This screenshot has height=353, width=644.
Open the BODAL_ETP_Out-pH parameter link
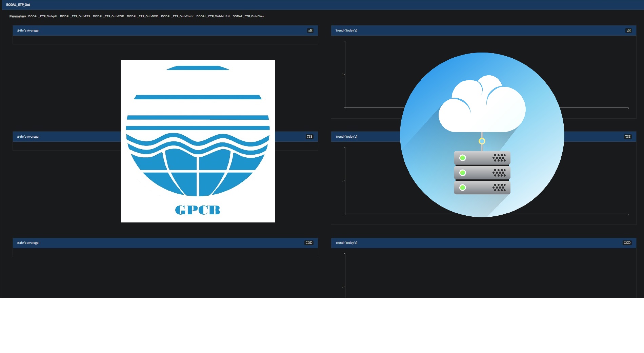click(42, 16)
